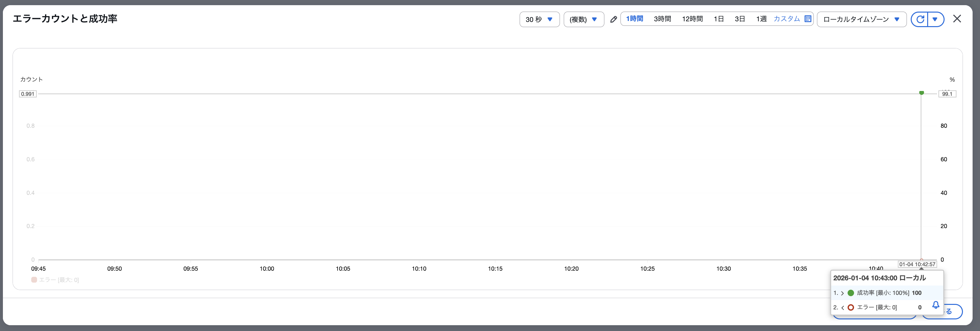Screen dimensions: 980x331
Task: Click the エラー legend color swatch
Action: coord(34,280)
